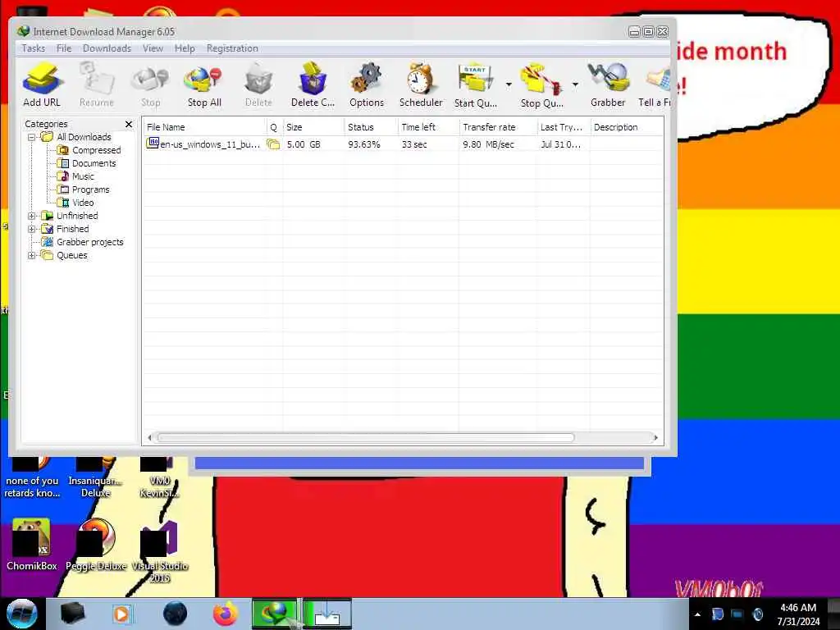Open the Registration menu

[x=232, y=48]
